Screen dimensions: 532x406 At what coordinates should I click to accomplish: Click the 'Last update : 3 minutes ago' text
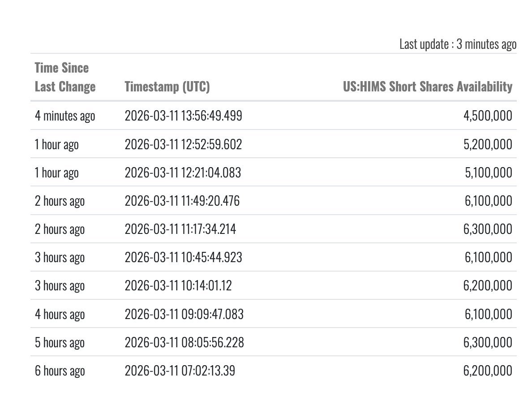pos(458,44)
